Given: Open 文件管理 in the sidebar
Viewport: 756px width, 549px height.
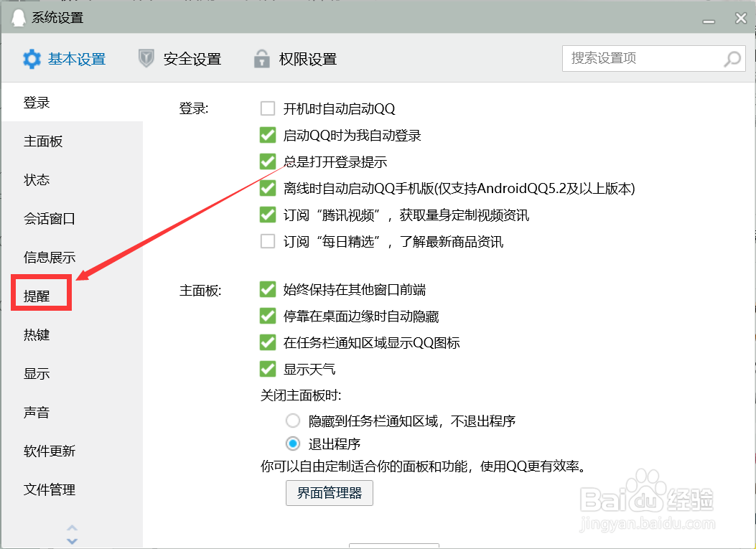Looking at the screenshot, I should (x=73, y=489).
